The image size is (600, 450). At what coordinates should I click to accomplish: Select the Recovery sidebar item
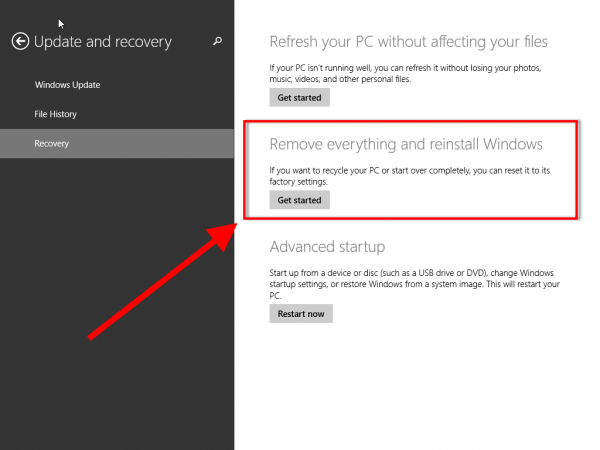point(117,143)
